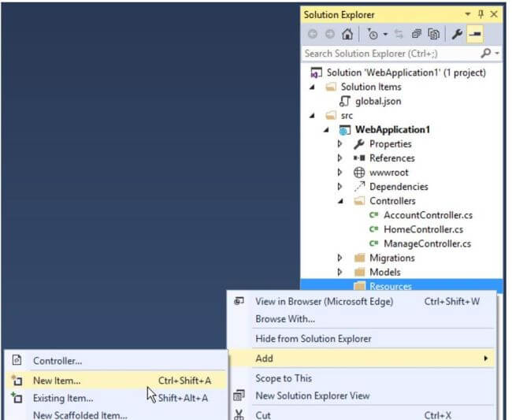512x420 pixels.
Task: Click the Pending Changes Filter clock icon
Action: point(373,34)
